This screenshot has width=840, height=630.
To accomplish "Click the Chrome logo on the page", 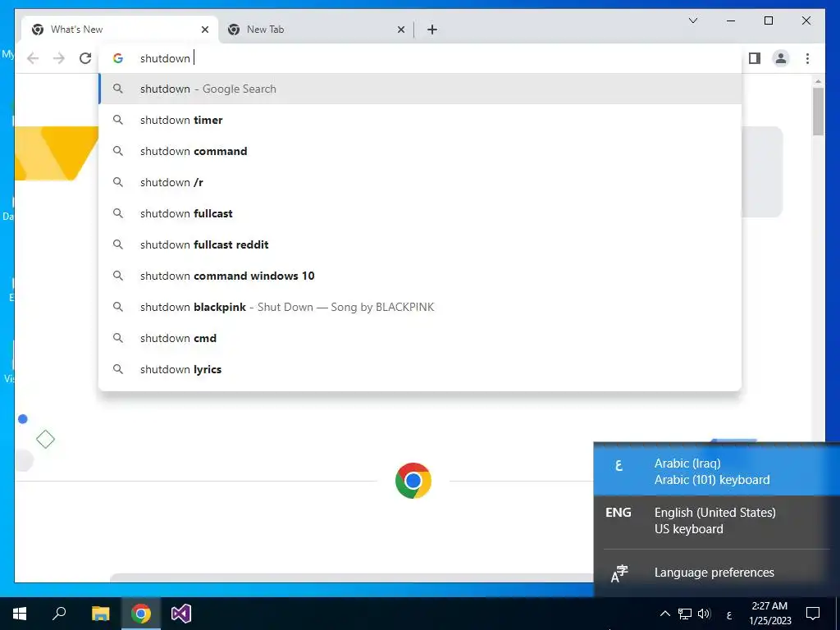I will pos(413,481).
